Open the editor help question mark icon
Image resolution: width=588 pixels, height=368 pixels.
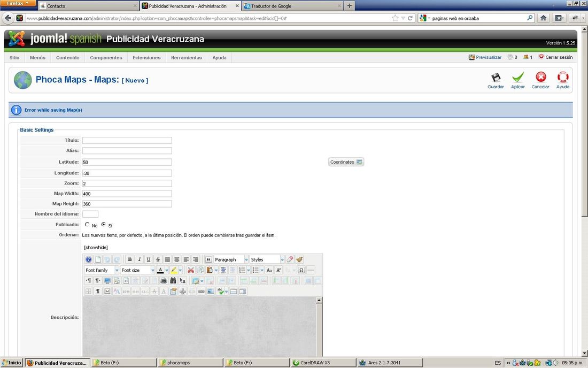[89, 259]
